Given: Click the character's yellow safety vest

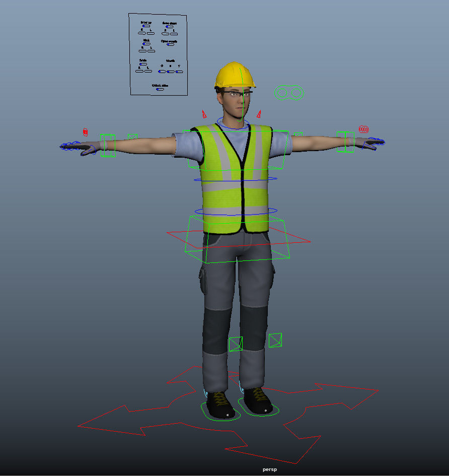Looking at the screenshot, I should [x=235, y=178].
